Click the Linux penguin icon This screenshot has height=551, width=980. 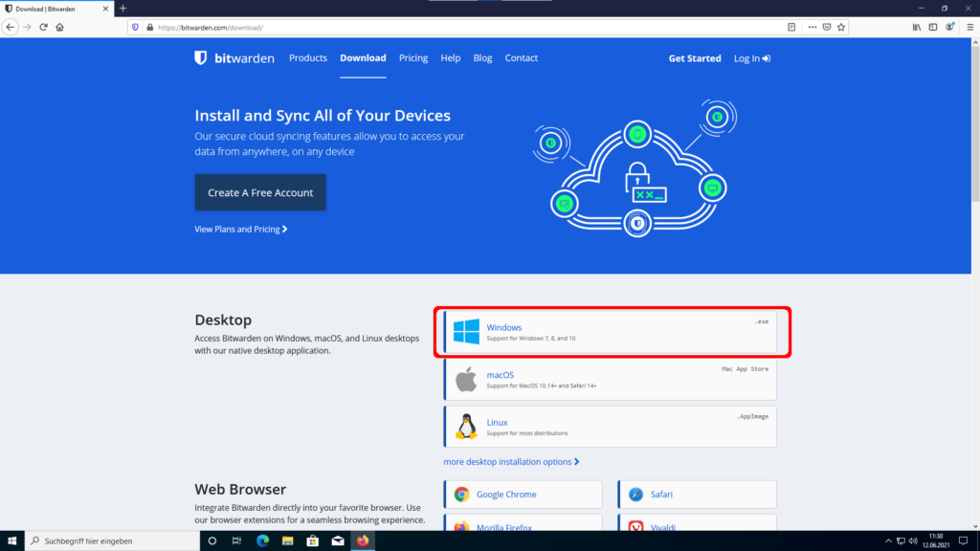466,427
